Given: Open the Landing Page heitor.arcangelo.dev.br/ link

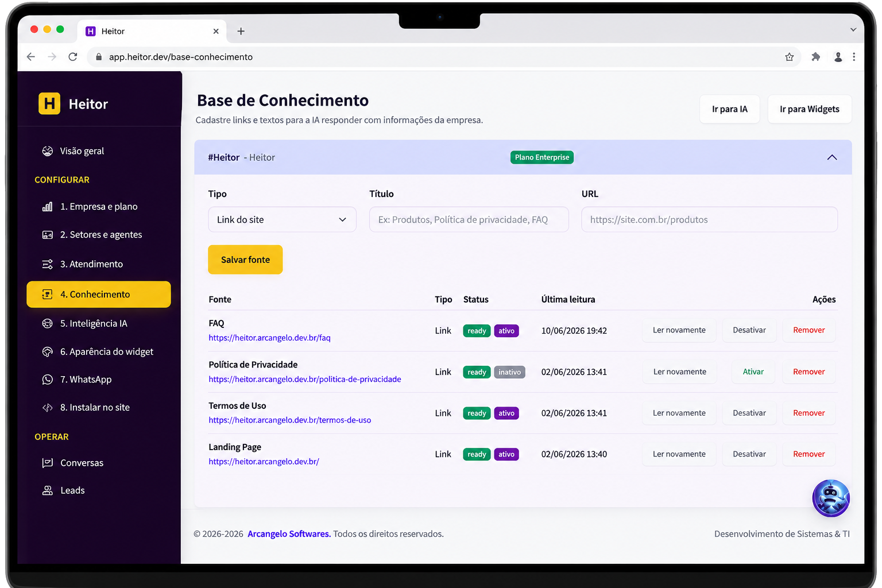Looking at the screenshot, I should [264, 462].
